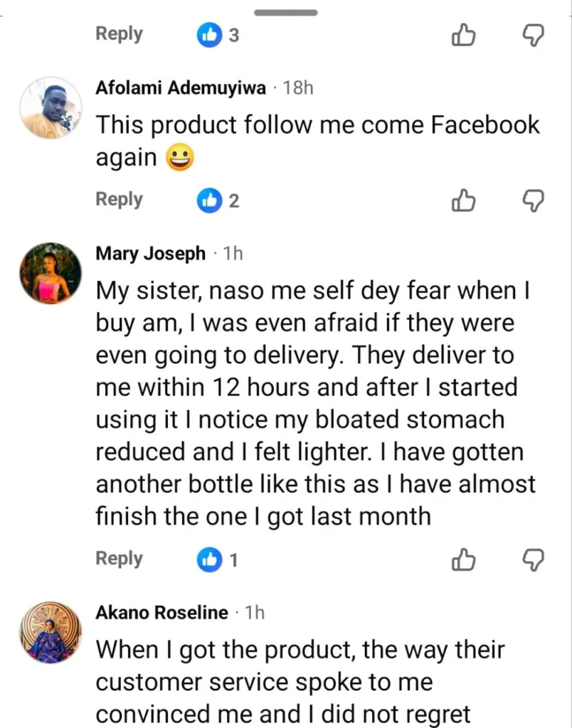Tap thumbs up on the topmost comment
The height and width of the screenshot is (728, 572).
coord(463,35)
